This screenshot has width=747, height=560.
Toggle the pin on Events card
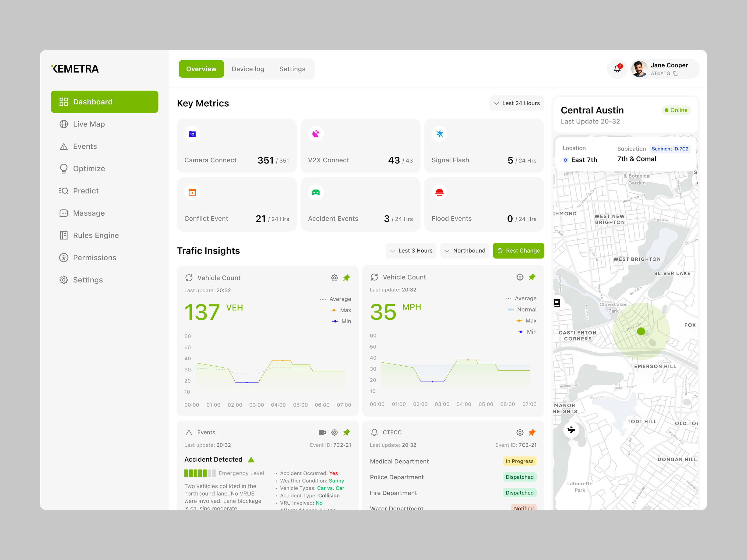346,432
